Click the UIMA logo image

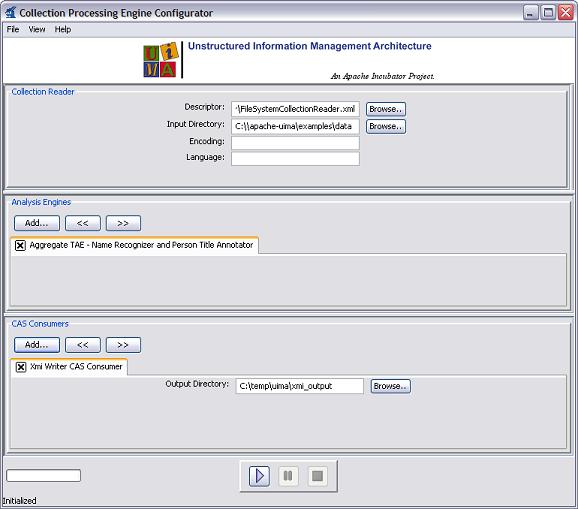pos(161,60)
